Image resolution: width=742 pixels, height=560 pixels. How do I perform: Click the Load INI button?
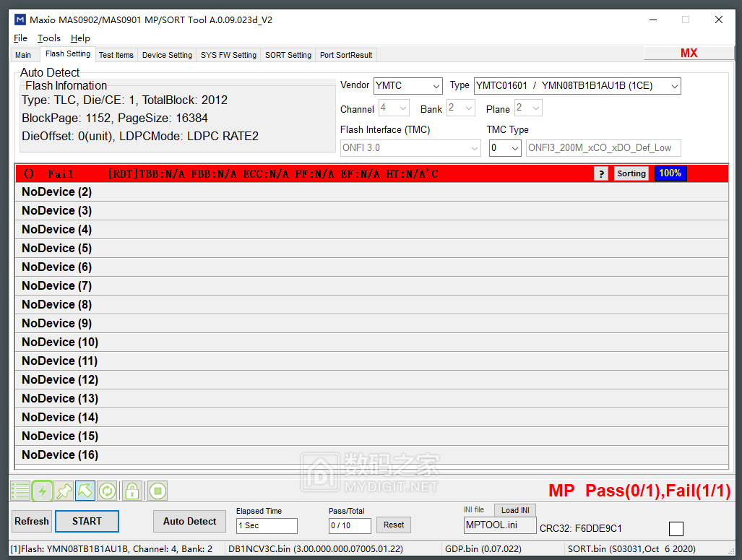tap(515, 510)
